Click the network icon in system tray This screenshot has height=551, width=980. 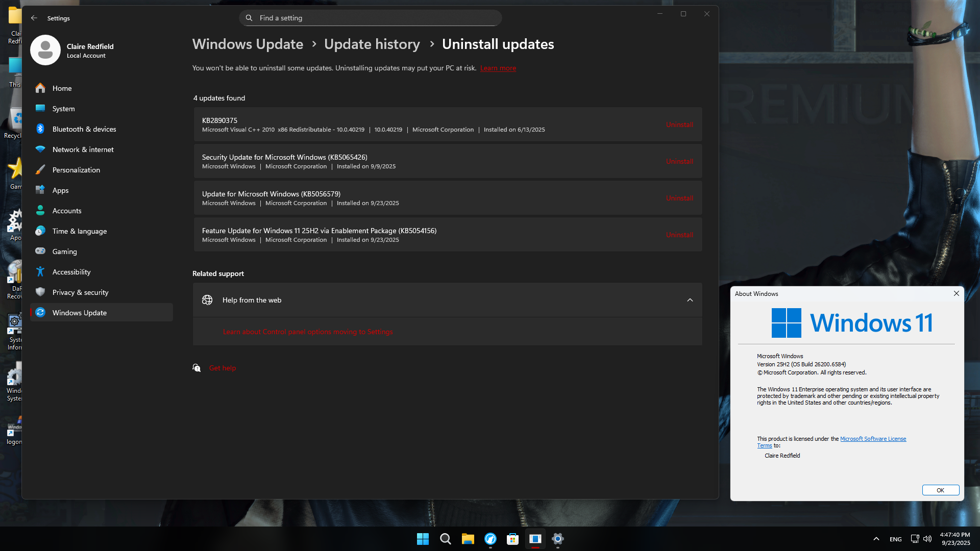pos(915,539)
